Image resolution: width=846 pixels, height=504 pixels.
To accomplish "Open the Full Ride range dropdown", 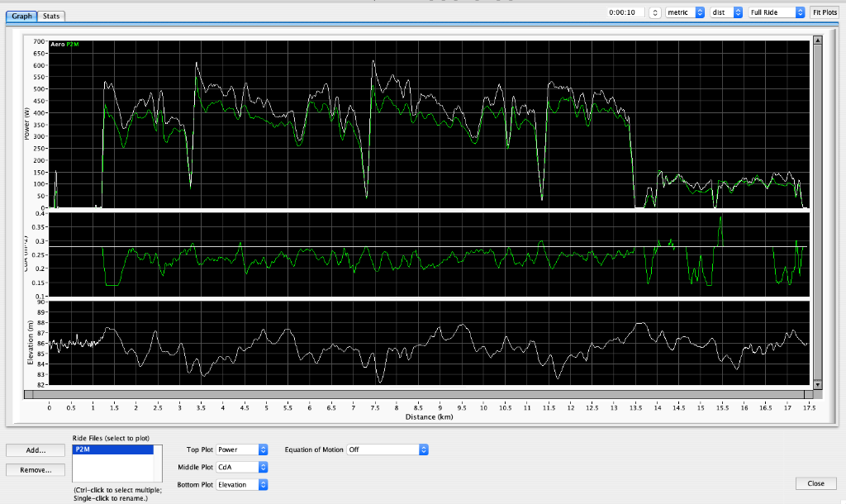I will point(777,12).
